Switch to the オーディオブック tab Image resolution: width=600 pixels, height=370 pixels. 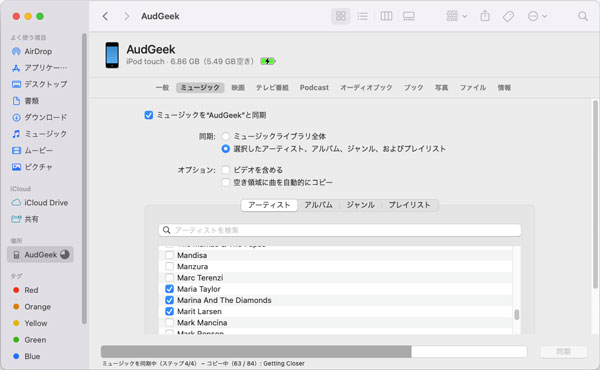pyautogui.click(x=366, y=88)
